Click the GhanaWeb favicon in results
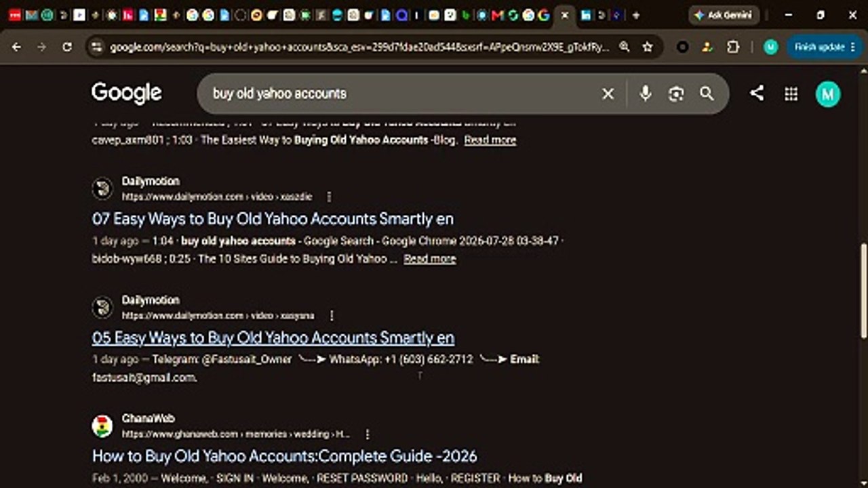Screen dimensions: 868x488 (102, 426)
